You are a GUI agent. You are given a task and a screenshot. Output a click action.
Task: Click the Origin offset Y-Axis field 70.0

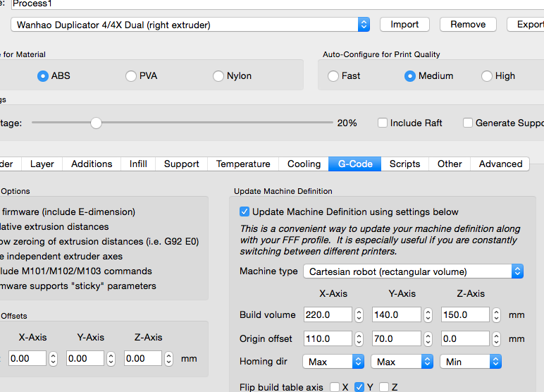tap(397, 338)
